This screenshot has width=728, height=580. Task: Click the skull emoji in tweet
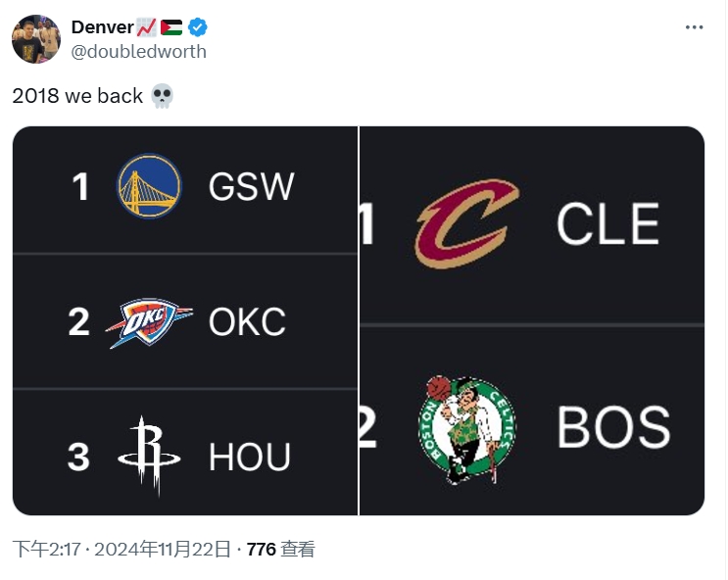(x=163, y=96)
